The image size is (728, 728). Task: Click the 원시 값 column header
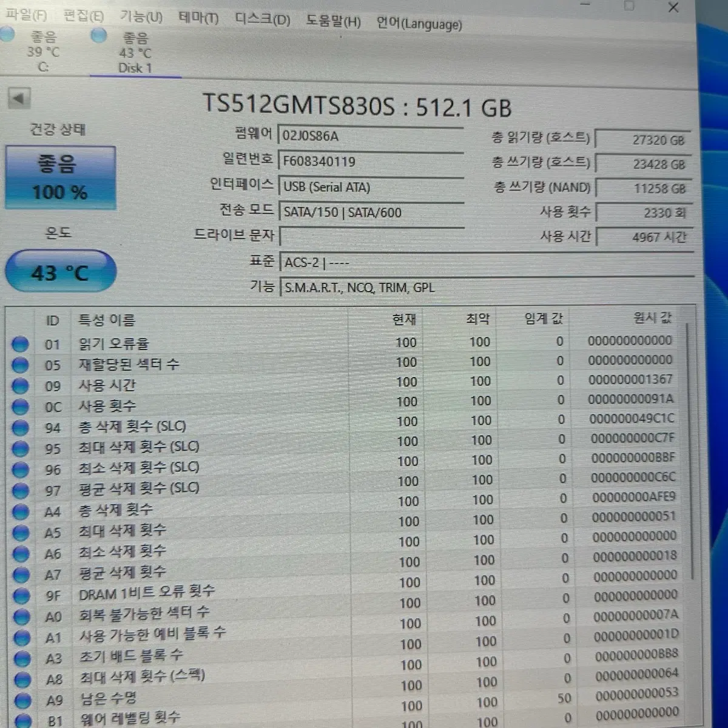[652, 317]
